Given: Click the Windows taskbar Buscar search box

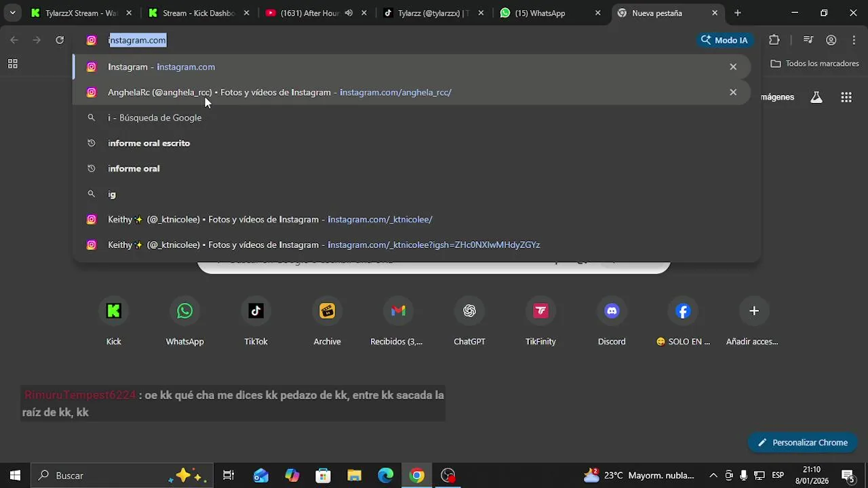Looking at the screenshot, I should (x=122, y=476).
